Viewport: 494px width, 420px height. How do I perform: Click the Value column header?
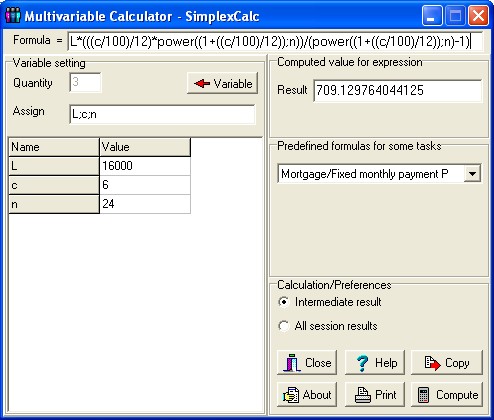tap(145, 147)
